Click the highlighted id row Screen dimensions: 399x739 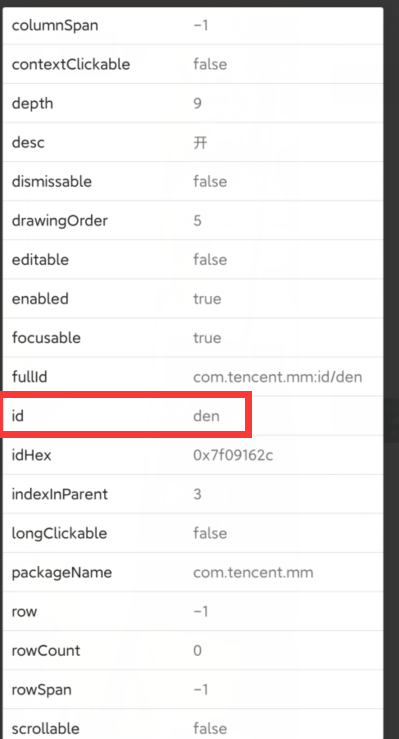pos(126,416)
